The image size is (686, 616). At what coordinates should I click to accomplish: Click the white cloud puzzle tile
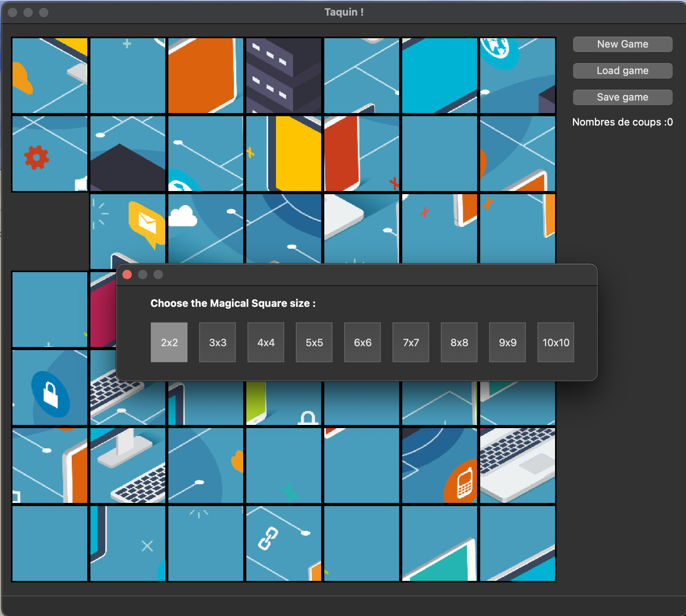(x=206, y=228)
